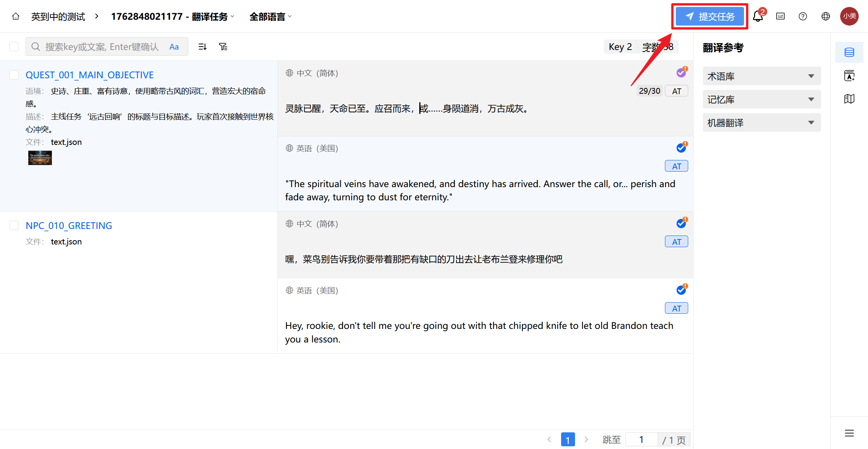
Task: Open the filter tree icon
Action: tap(223, 47)
